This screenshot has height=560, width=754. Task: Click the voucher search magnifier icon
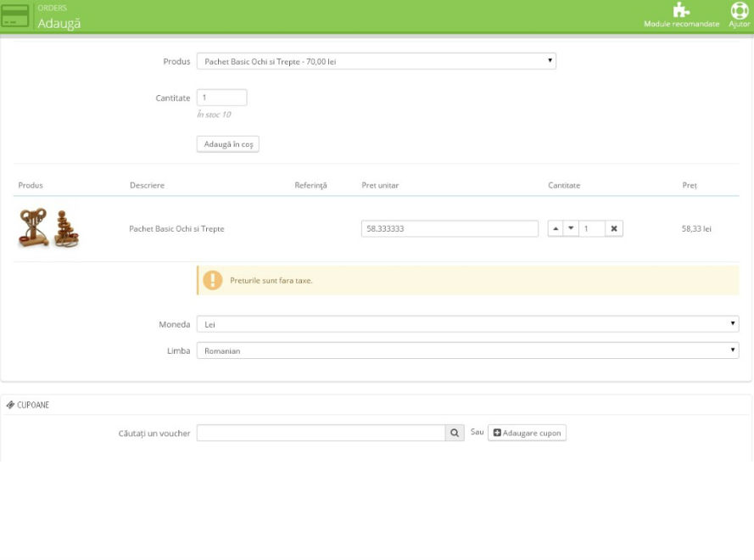(455, 433)
